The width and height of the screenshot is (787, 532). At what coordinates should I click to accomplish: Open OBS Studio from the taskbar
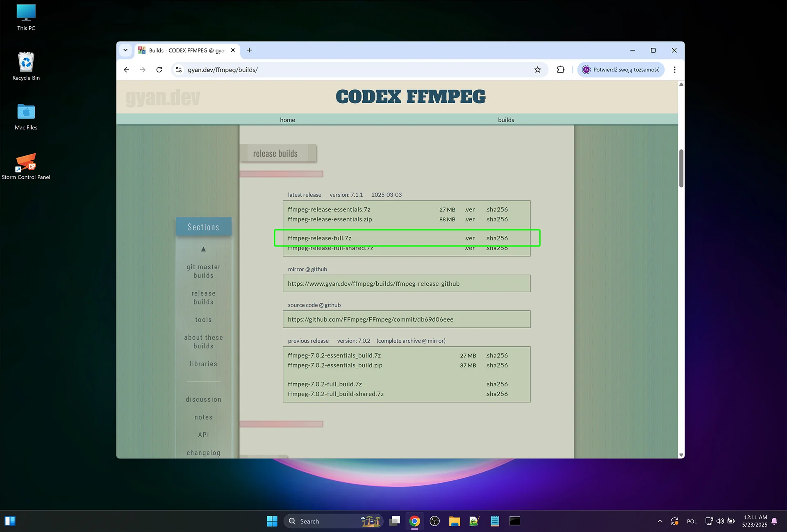434,521
